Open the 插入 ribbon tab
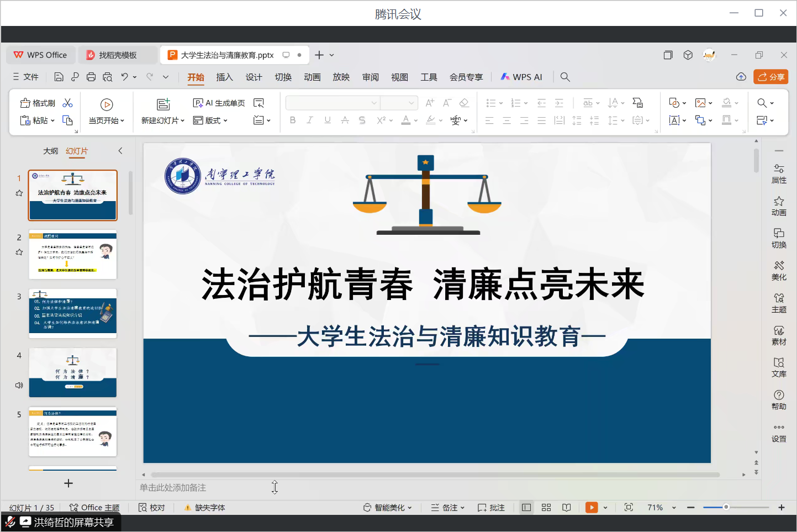The image size is (797, 532). (x=224, y=77)
